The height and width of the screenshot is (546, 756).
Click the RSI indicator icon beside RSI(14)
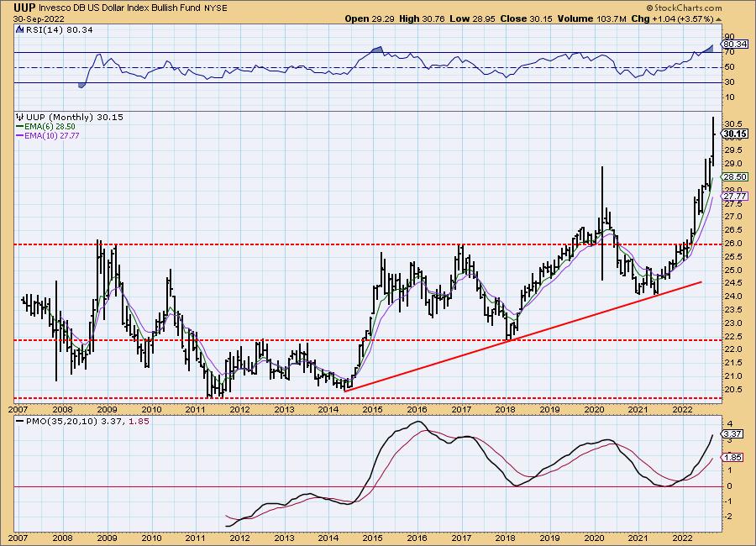[x=19, y=29]
